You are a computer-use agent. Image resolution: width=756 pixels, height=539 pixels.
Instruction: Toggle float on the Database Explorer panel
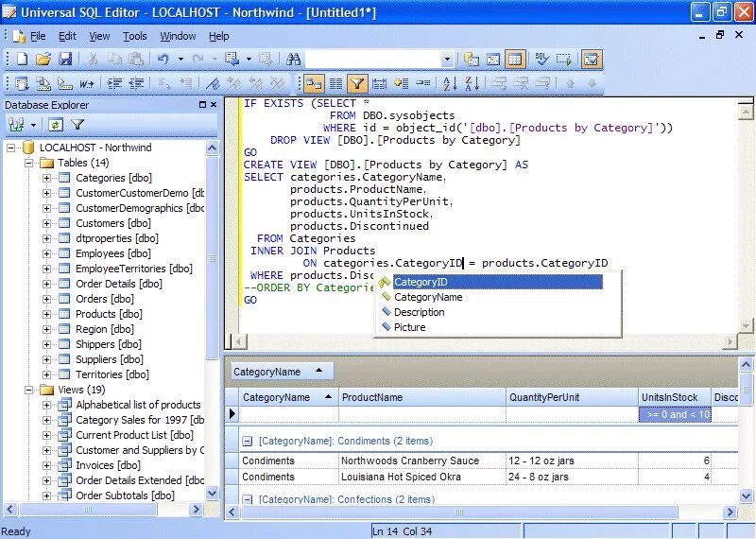click(x=202, y=105)
